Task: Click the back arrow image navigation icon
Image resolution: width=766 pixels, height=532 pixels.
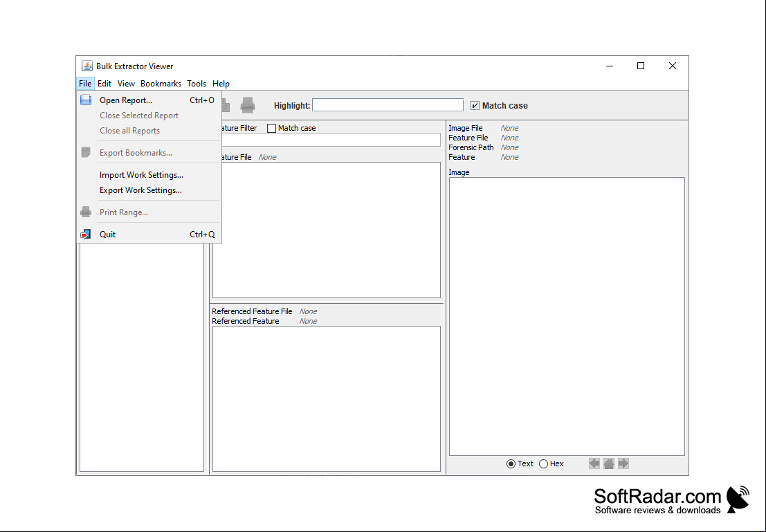Action: [594, 464]
